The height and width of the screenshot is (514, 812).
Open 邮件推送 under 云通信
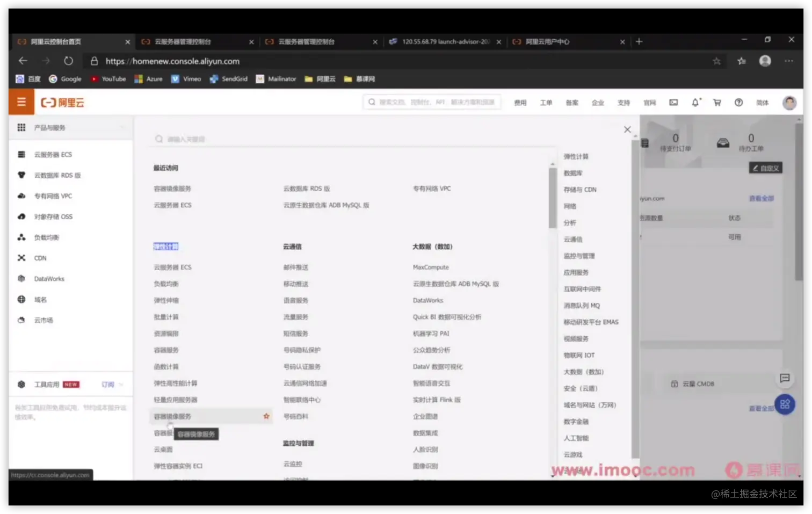click(x=296, y=267)
